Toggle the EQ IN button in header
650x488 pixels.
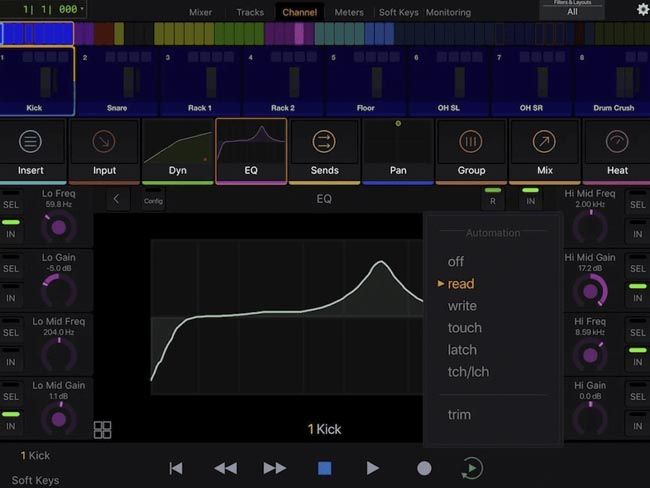(531, 198)
